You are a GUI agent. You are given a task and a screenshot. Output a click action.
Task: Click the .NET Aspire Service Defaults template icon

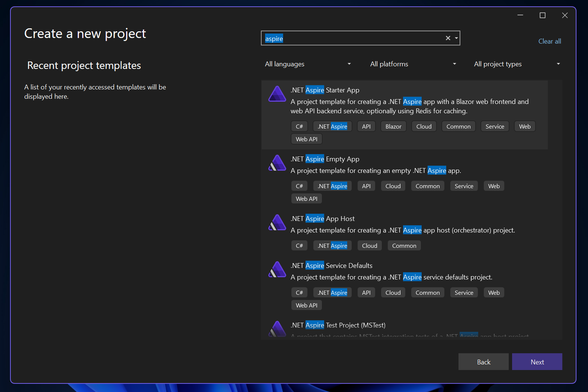click(277, 269)
